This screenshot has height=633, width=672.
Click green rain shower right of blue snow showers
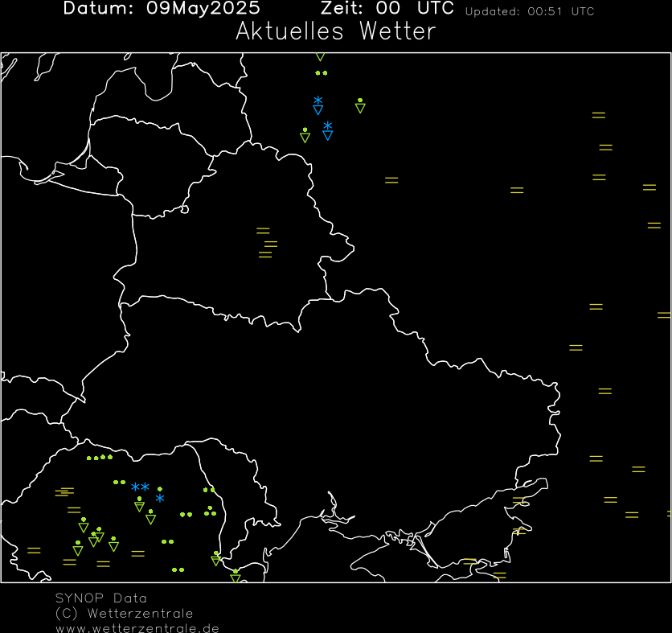click(x=360, y=105)
